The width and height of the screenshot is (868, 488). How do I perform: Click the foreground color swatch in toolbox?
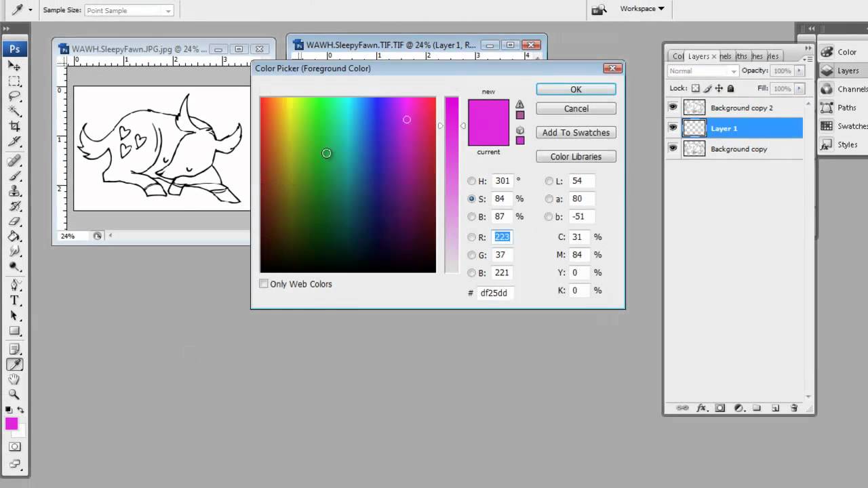click(x=12, y=424)
